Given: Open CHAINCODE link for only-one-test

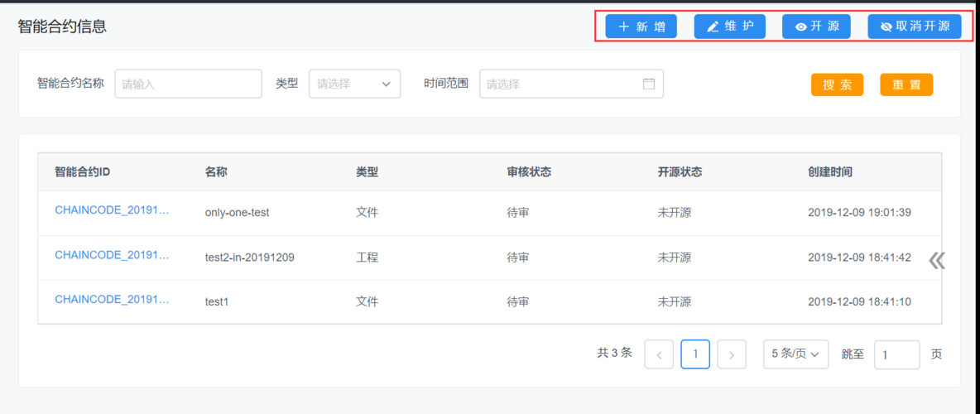Looking at the screenshot, I should (112, 210).
